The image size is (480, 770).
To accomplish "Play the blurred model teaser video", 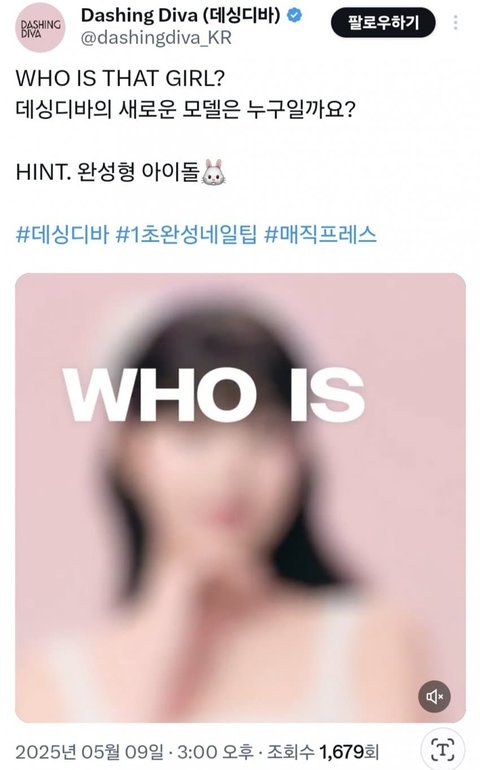I will (x=240, y=497).
